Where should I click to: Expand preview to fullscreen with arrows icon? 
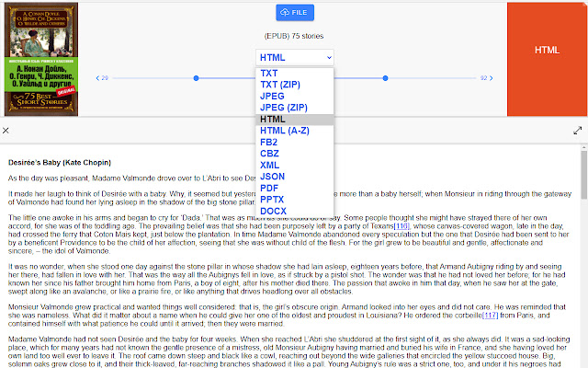point(578,131)
